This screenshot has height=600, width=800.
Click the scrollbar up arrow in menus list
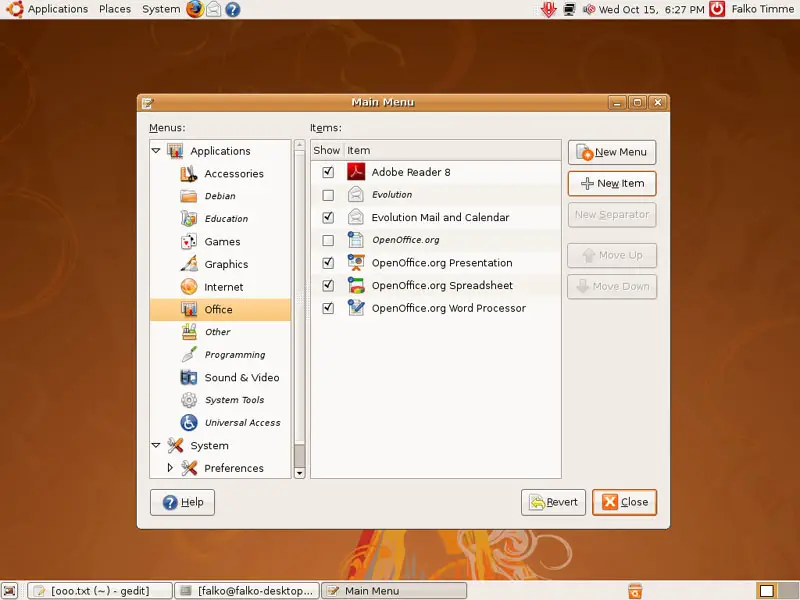point(299,145)
